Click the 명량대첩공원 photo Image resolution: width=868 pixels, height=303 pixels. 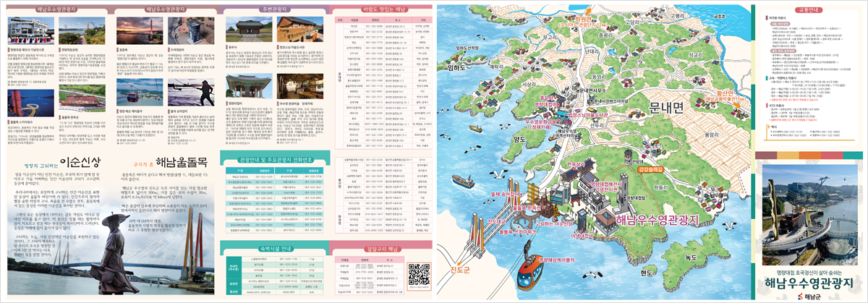pyautogui.click(x=82, y=30)
